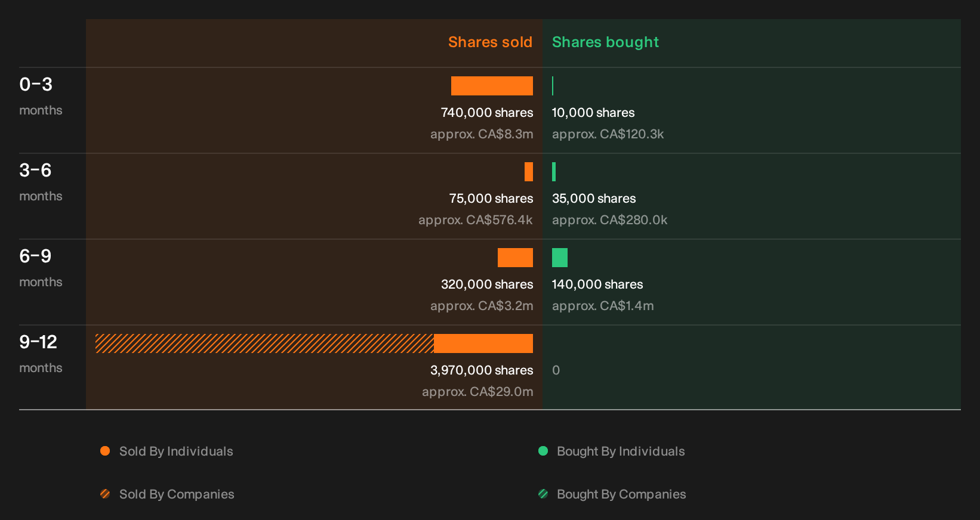Click the solid individuals segment of 9-12 bar
This screenshot has height=520, width=980.
click(x=483, y=343)
